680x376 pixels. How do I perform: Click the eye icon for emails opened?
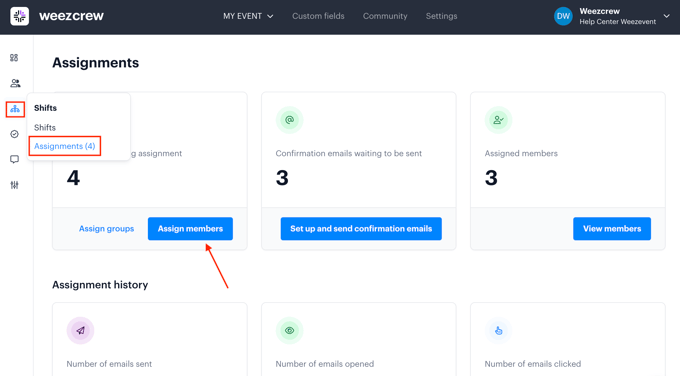click(289, 330)
